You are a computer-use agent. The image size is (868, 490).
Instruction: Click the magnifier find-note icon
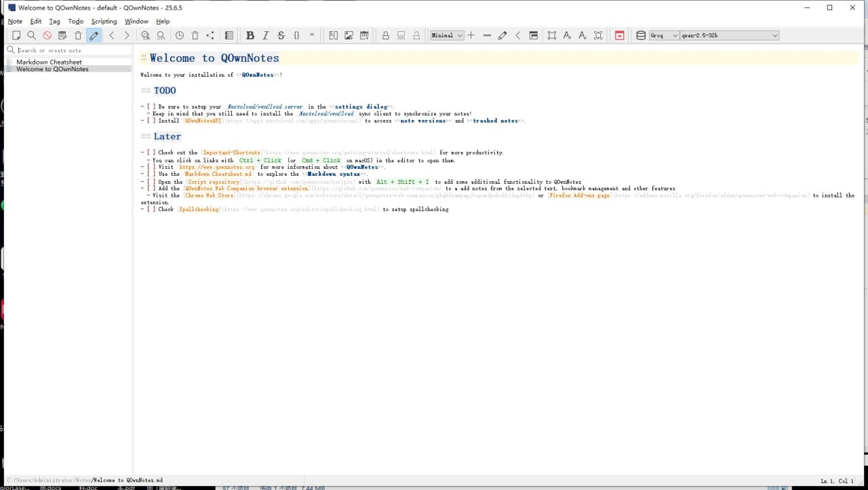click(x=32, y=35)
